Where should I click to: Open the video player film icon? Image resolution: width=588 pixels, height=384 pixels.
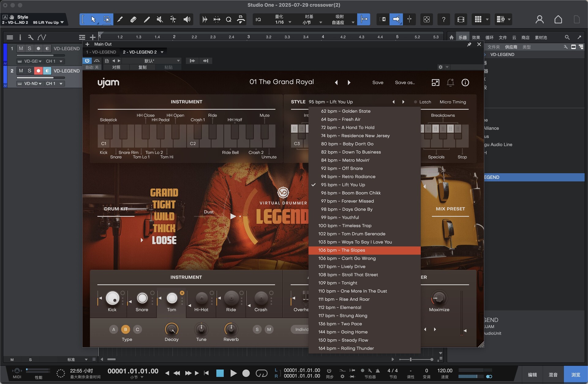coord(461,19)
